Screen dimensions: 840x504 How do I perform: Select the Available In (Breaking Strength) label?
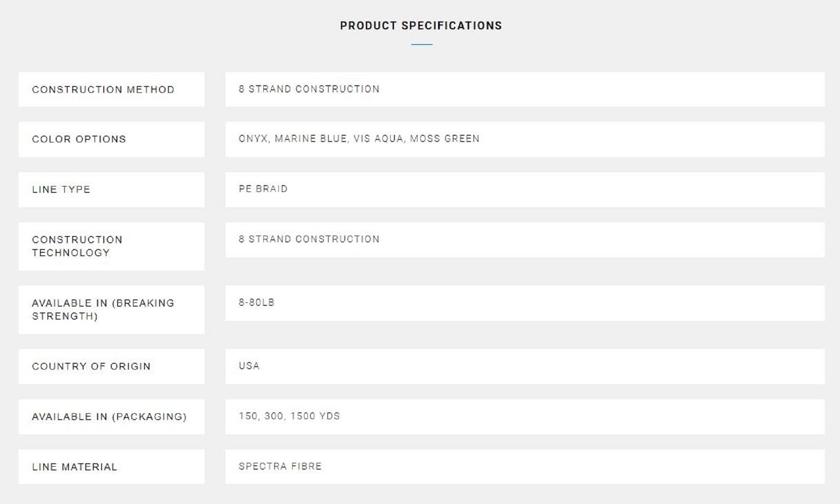(103, 310)
